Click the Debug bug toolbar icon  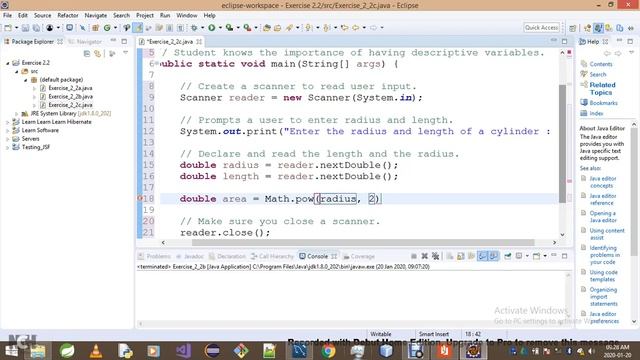194,28
